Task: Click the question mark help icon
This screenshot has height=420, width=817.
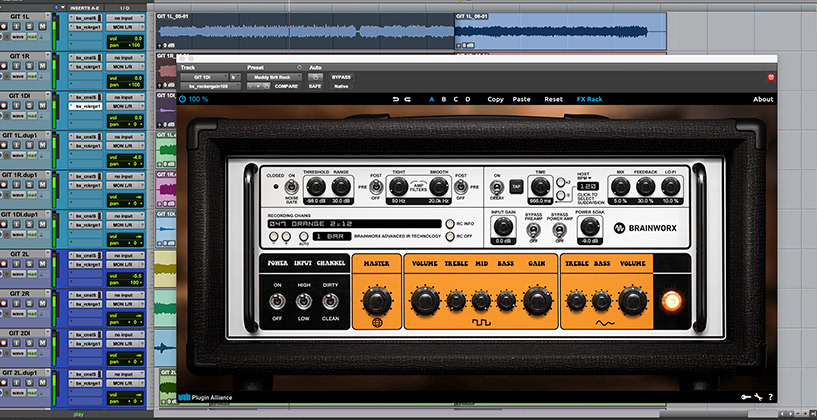Action: (770, 397)
